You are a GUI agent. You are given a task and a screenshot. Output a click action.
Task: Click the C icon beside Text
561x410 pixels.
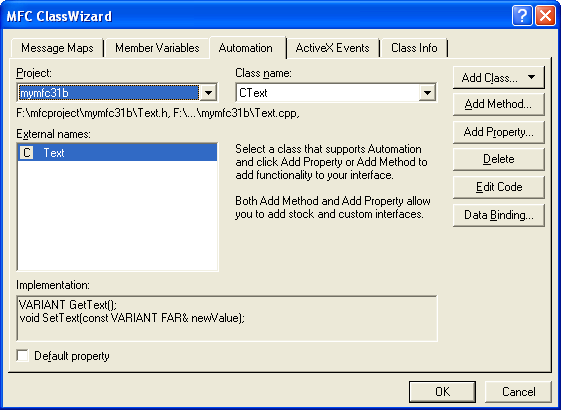pos(26,153)
